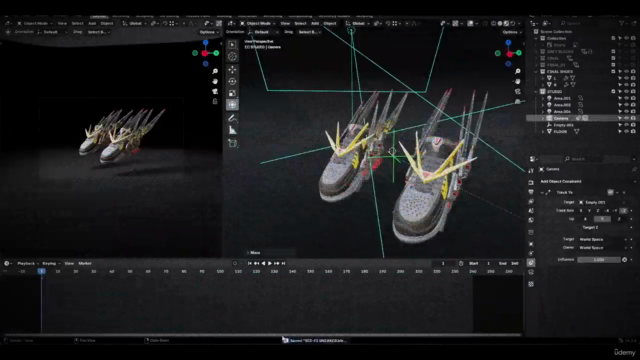Image resolution: width=640 pixels, height=360 pixels.
Task: Click the Target field showing Empty.001
Action: [x=602, y=202]
